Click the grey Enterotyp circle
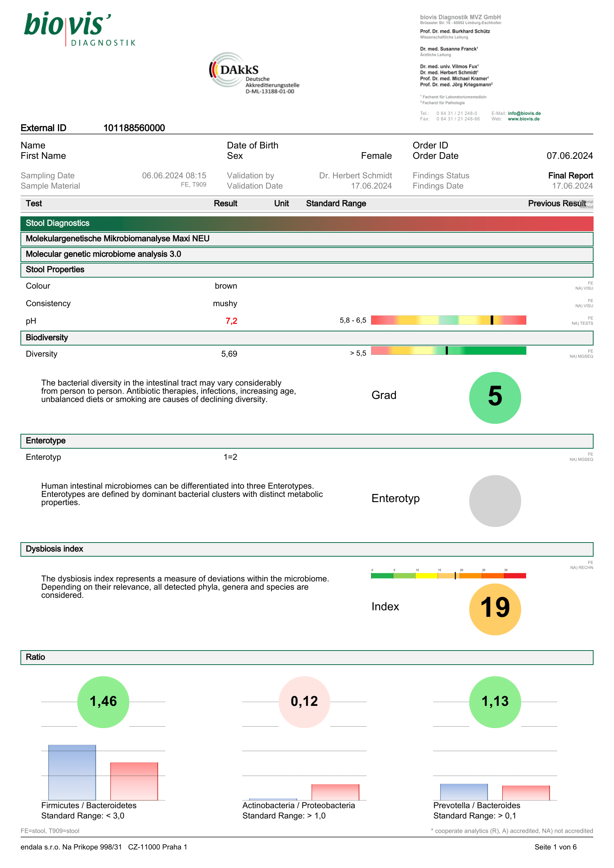The width and height of the screenshot is (614, 868). (494, 501)
